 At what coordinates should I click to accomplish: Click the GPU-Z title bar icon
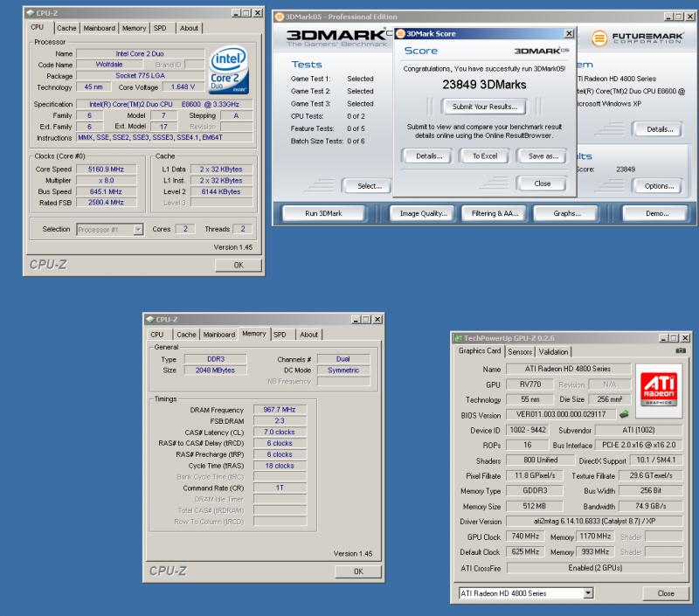pyautogui.click(x=458, y=338)
